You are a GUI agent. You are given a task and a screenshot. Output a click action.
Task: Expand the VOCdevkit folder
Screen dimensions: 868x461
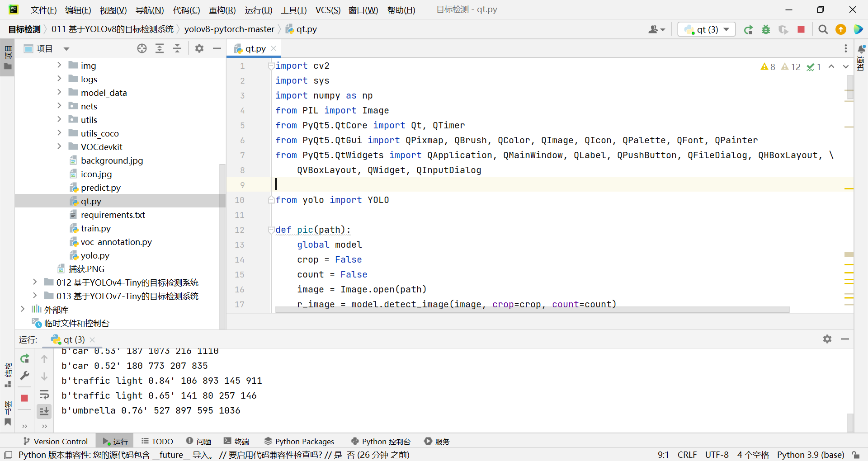point(59,146)
